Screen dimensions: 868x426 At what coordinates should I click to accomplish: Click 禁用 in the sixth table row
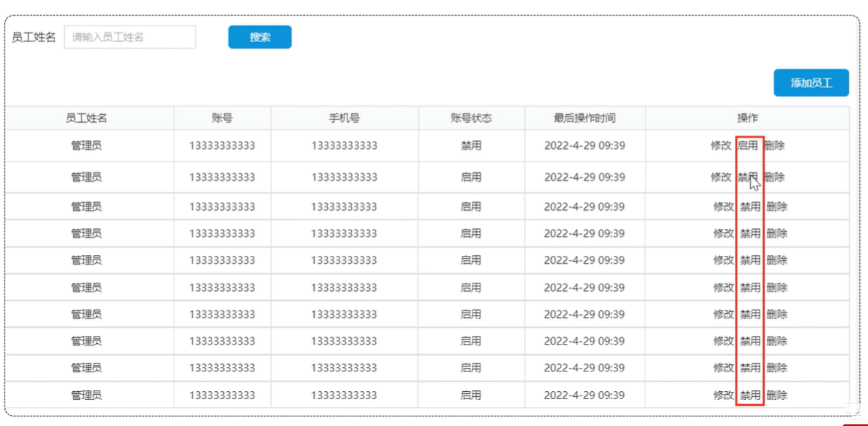(750, 288)
